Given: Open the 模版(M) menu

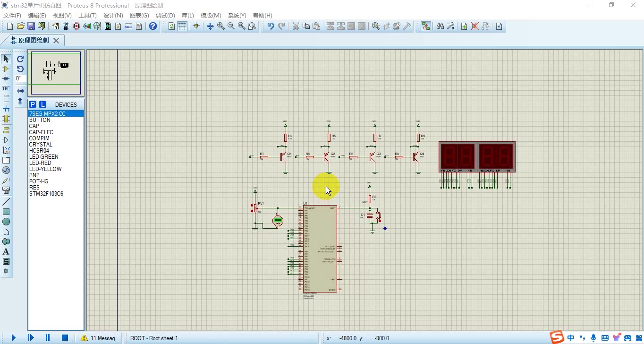Looking at the screenshot, I should (211, 16).
